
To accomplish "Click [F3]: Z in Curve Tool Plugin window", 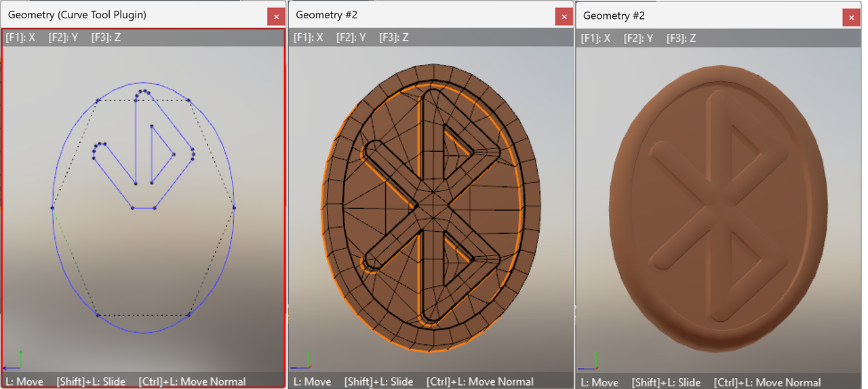I will coord(106,37).
